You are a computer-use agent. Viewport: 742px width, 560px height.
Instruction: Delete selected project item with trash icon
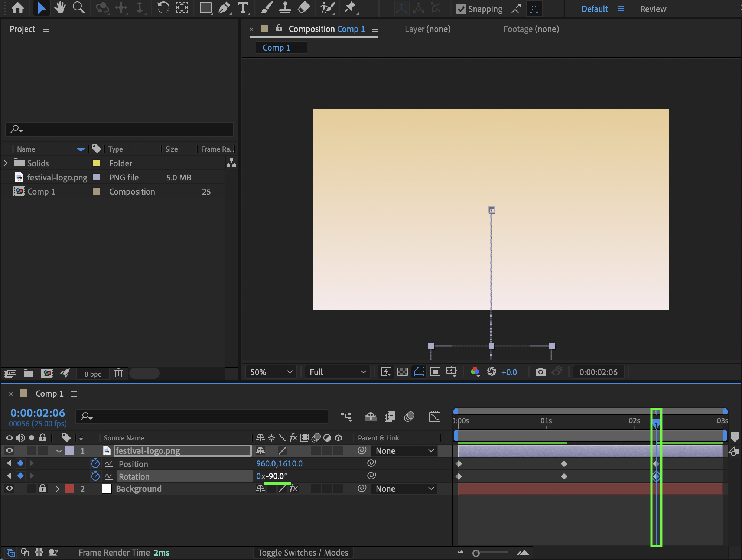tap(118, 373)
